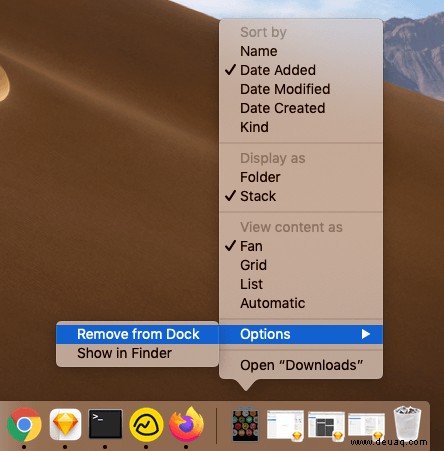
Task: Launch Firefox from the Dock
Action: pos(187,424)
